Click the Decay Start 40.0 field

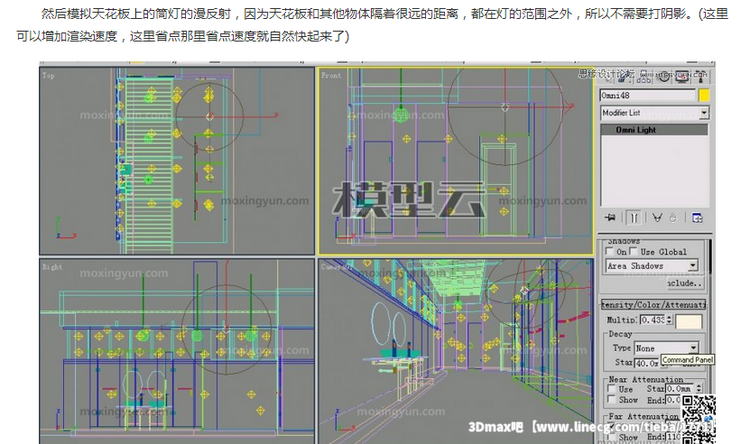coord(647,363)
